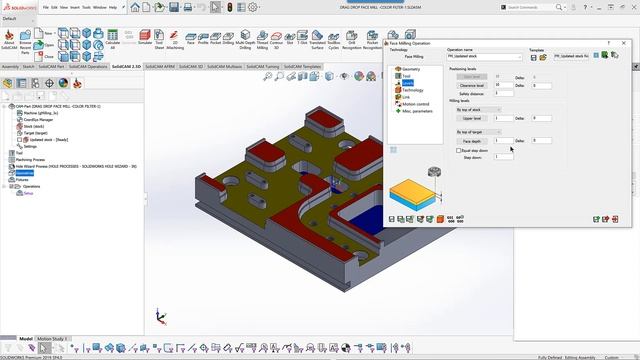Toggle Equal step down checkbox
Screen dimensions: 640x360
click(x=458, y=151)
